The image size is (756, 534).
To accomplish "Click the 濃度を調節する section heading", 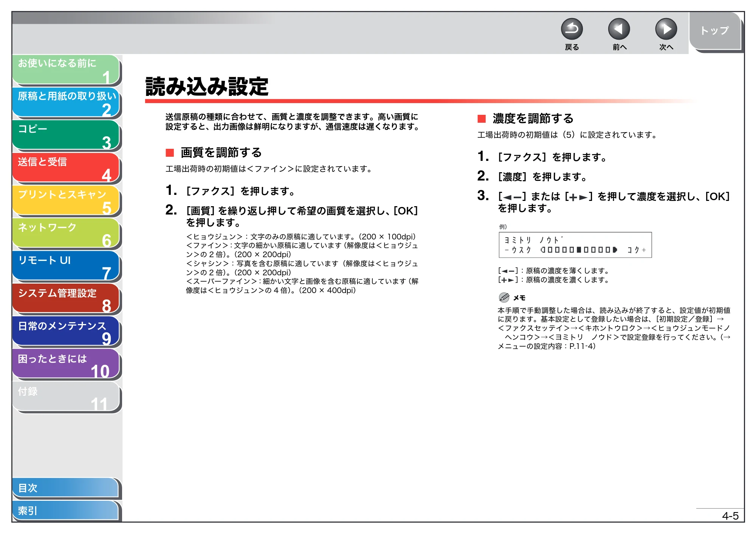I will pos(533,119).
